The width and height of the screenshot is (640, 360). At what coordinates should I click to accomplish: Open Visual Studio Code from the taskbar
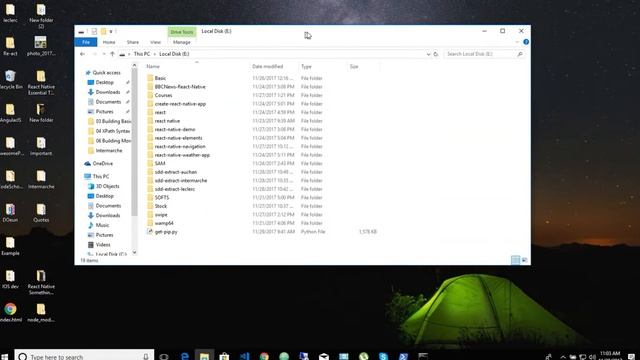point(244,356)
